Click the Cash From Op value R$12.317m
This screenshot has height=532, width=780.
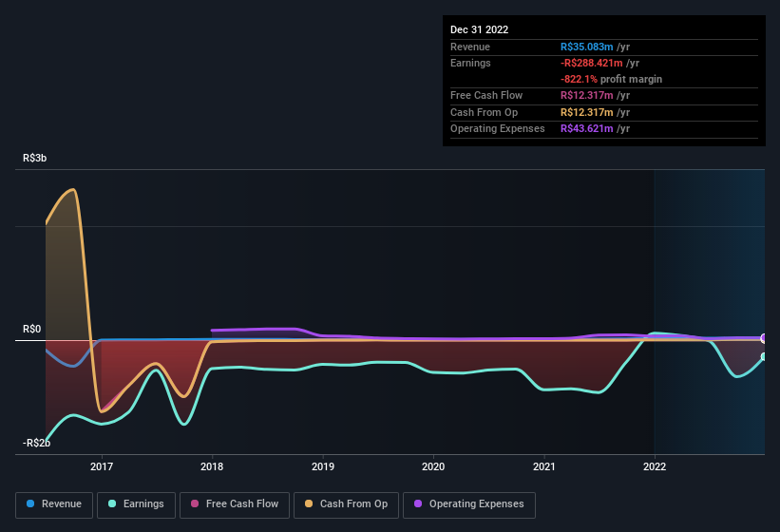(586, 112)
